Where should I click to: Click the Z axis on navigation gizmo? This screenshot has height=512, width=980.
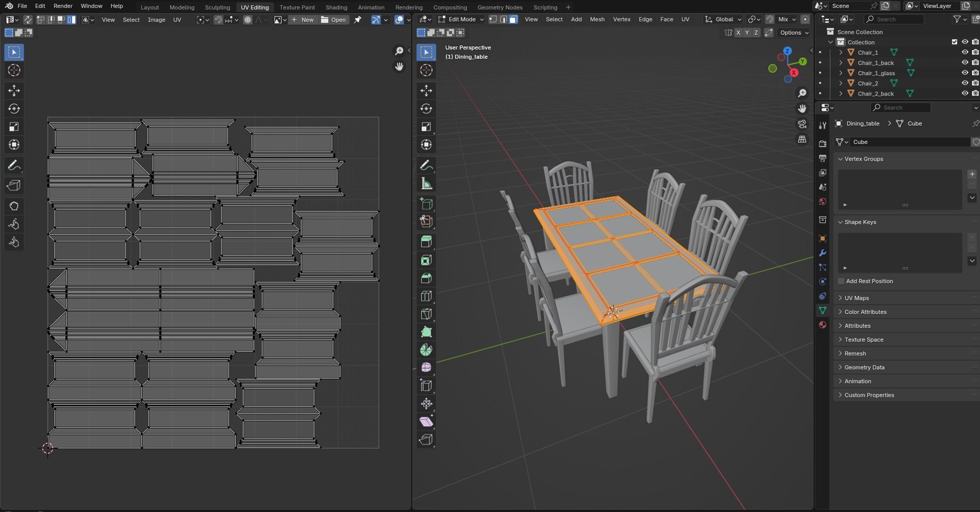tap(788, 51)
